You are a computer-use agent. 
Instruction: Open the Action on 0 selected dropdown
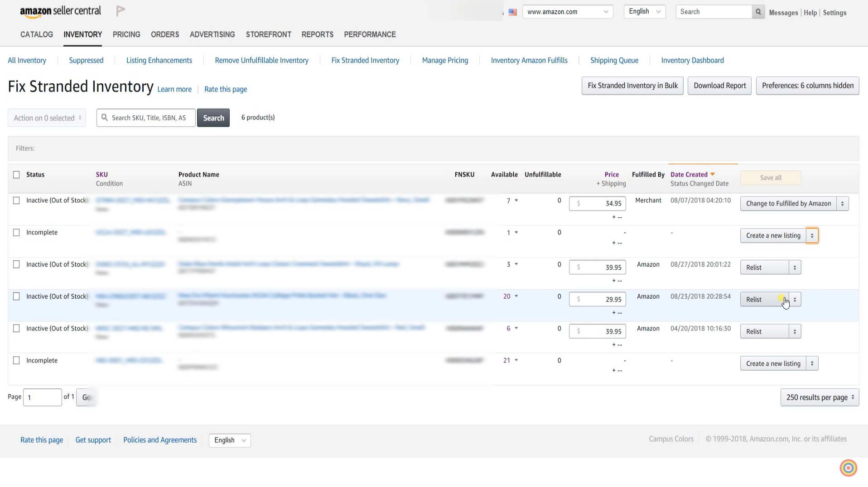pyautogui.click(x=47, y=118)
